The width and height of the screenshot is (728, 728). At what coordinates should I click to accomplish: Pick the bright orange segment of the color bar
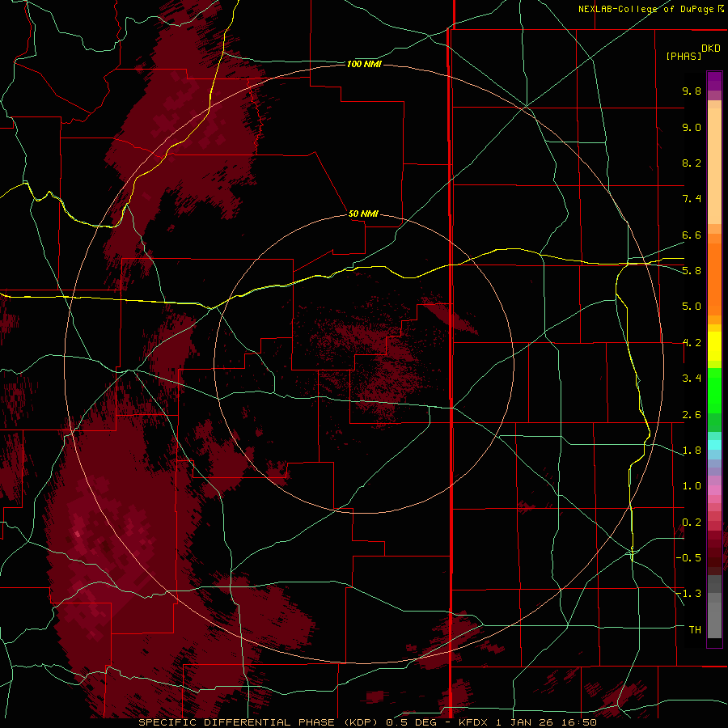tap(714, 278)
